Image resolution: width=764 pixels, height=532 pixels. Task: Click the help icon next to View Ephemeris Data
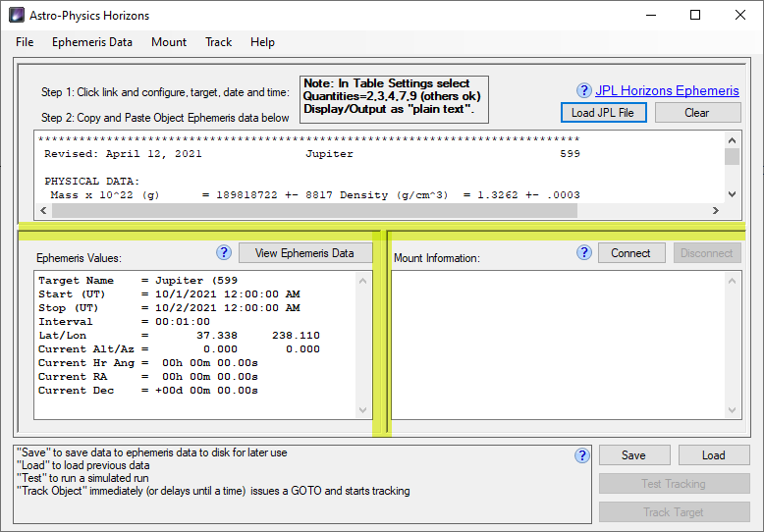click(x=224, y=252)
